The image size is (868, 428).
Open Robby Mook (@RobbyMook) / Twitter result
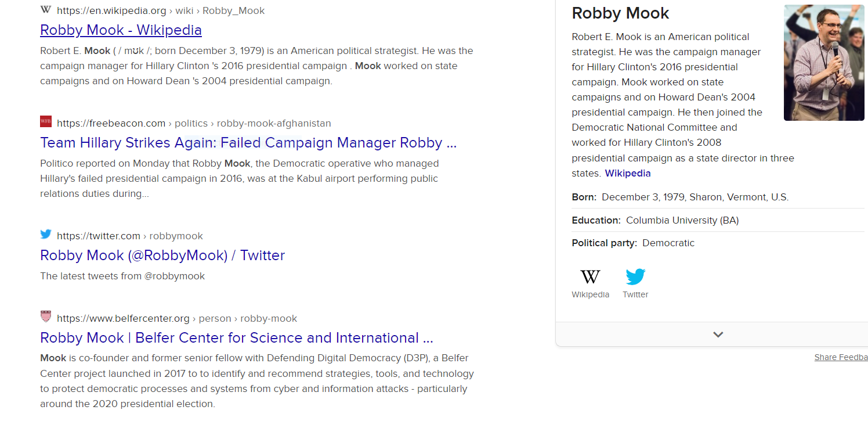coord(162,256)
